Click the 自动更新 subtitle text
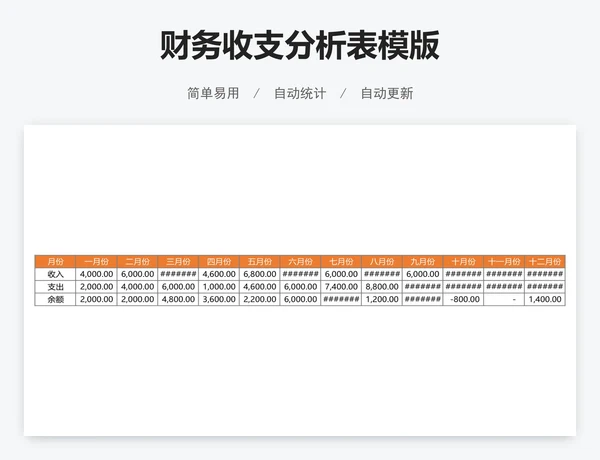Screen dimensions: 600x460 pyautogui.click(x=387, y=93)
